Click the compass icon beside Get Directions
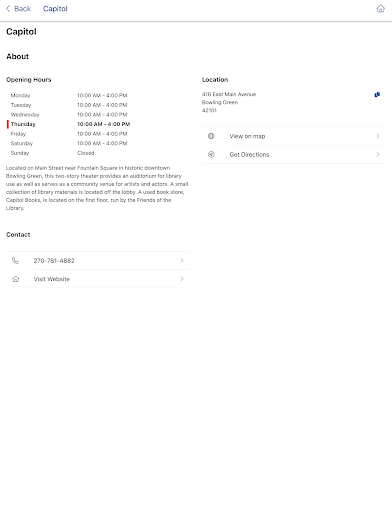 coord(211,154)
